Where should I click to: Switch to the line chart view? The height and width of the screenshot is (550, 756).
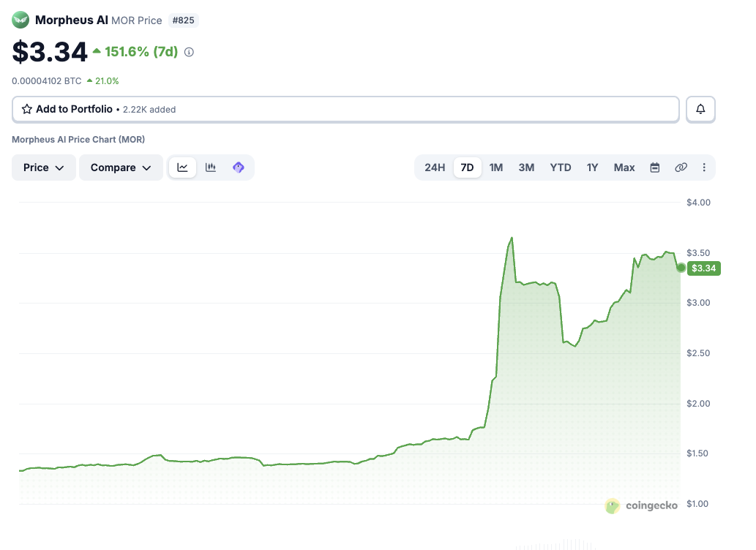[x=182, y=167]
